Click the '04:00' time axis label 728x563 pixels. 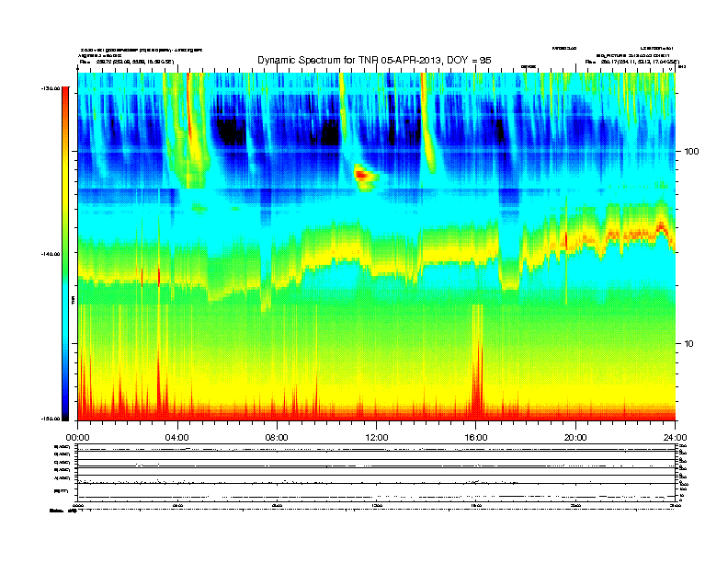(177, 438)
